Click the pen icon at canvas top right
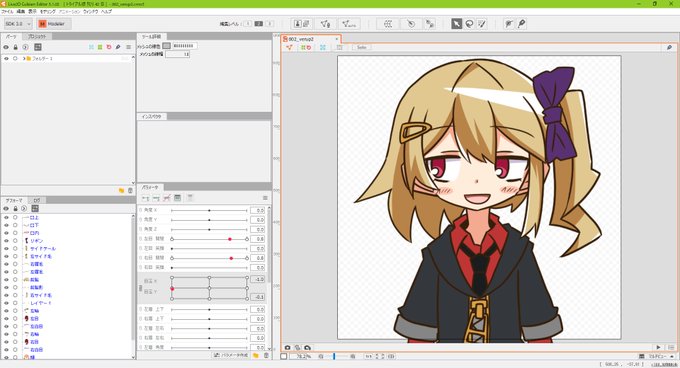 tap(669, 47)
